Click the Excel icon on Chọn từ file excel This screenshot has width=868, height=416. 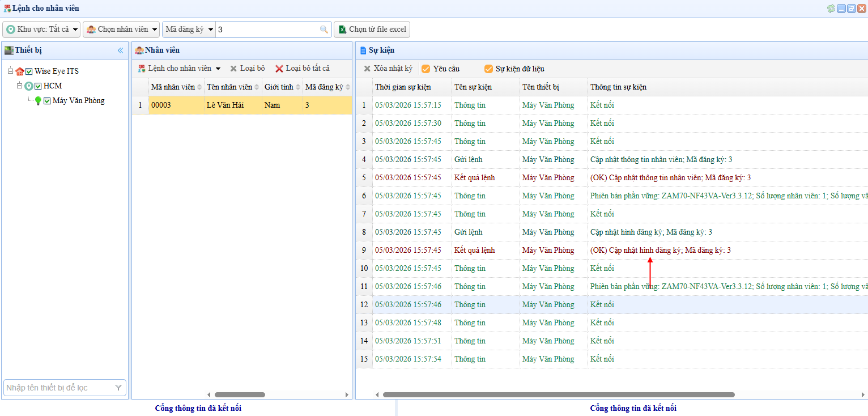tap(342, 29)
